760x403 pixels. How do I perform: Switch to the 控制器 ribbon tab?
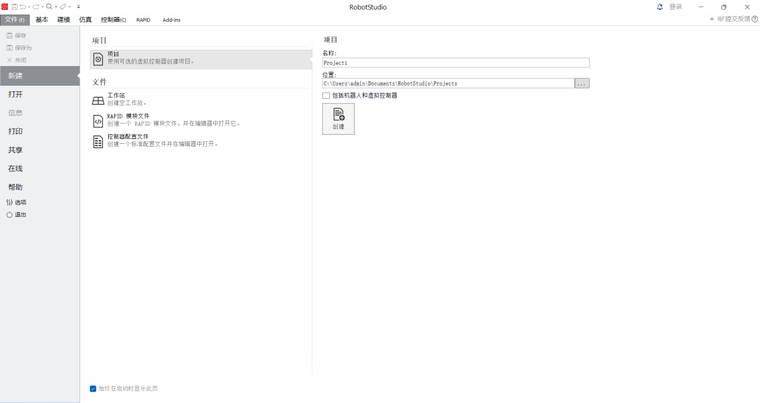click(x=113, y=20)
